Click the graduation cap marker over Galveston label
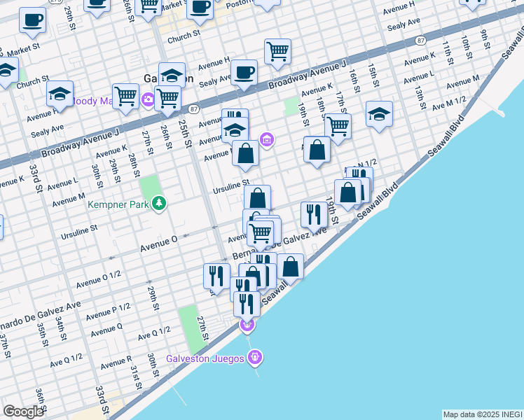The image size is (524, 420). coord(172,75)
